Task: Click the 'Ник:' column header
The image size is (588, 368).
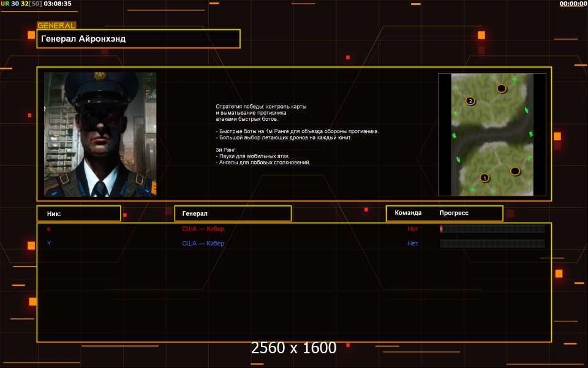Action: 78,213
